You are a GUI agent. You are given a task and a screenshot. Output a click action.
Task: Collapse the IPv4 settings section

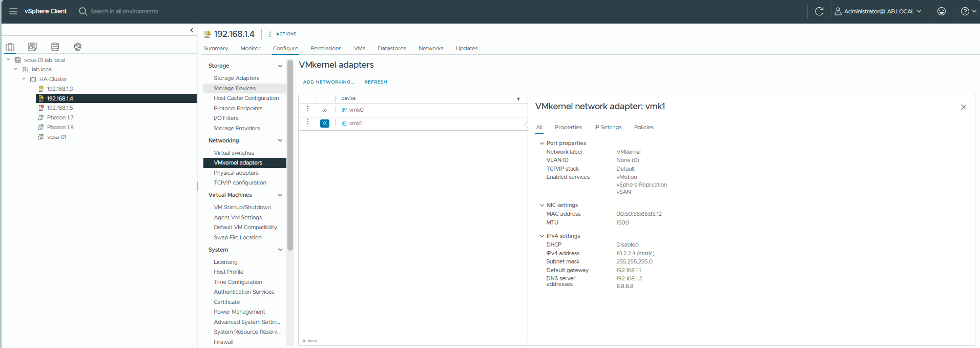[x=541, y=236]
